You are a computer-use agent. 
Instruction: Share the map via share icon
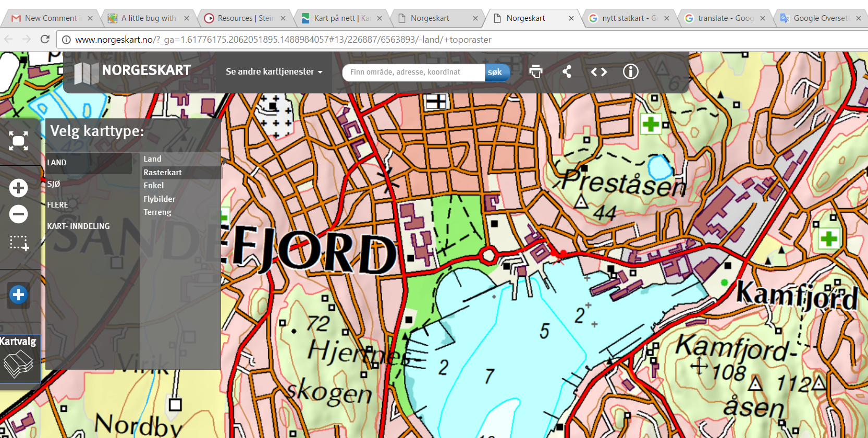coord(567,71)
